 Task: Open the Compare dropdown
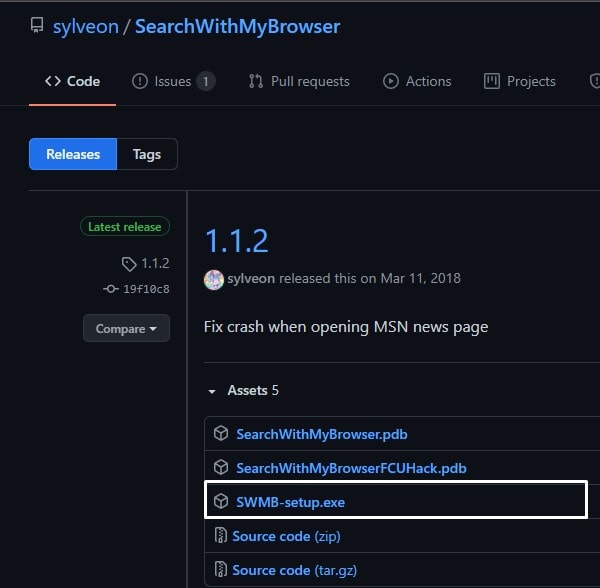[126, 328]
